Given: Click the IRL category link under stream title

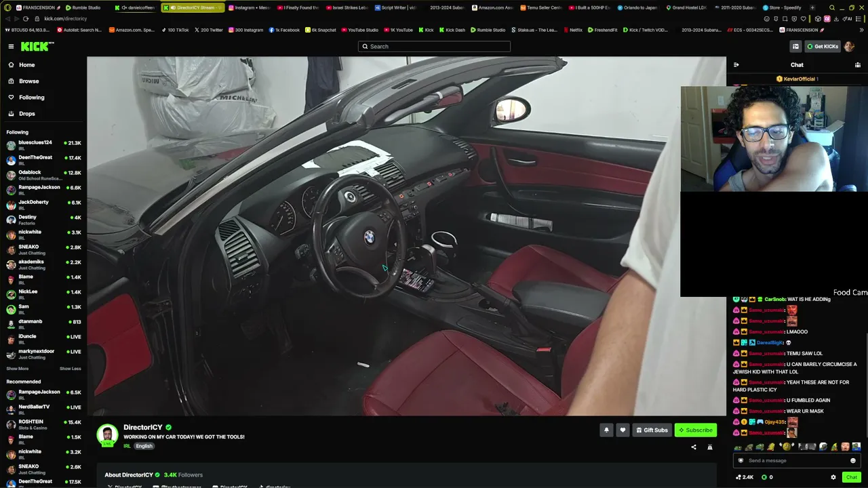Looking at the screenshot, I should [127, 446].
